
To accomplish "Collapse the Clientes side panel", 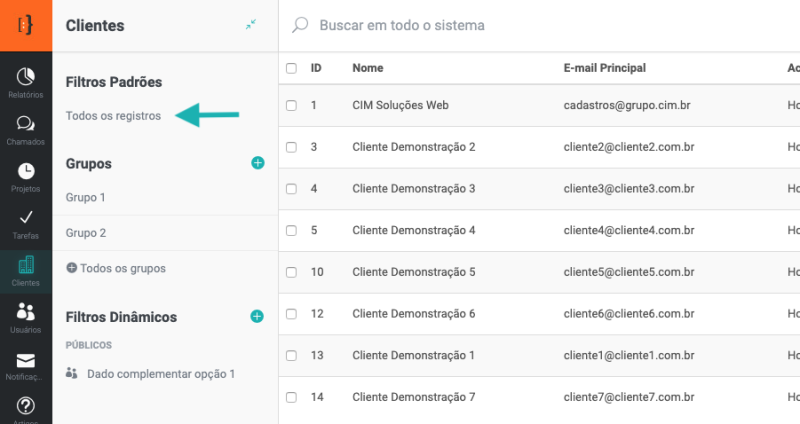I will point(251,25).
